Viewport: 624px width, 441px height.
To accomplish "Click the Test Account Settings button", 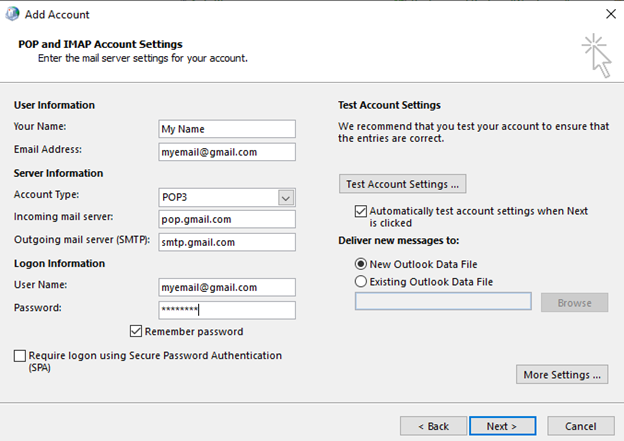I will 402,184.
